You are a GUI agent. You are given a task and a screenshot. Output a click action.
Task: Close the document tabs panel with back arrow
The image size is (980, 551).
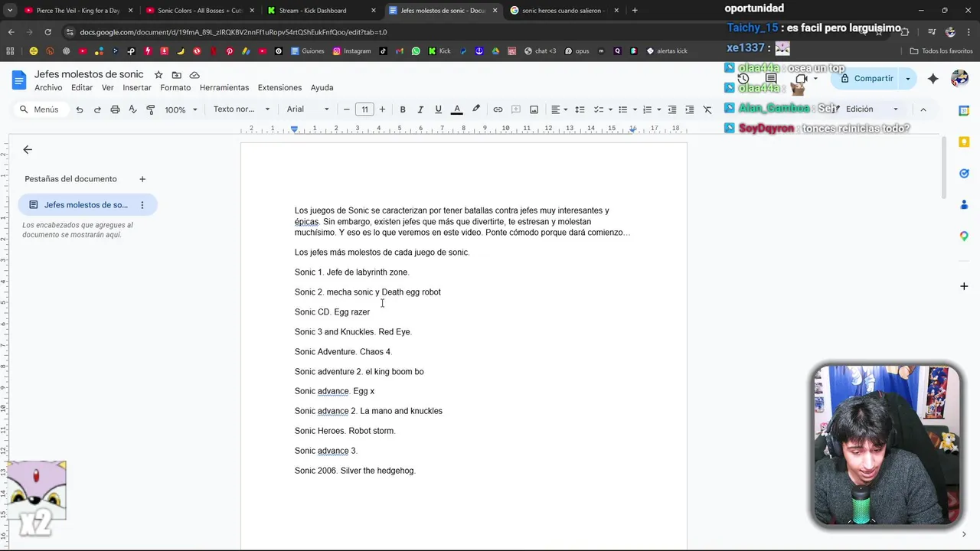(28, 150)
